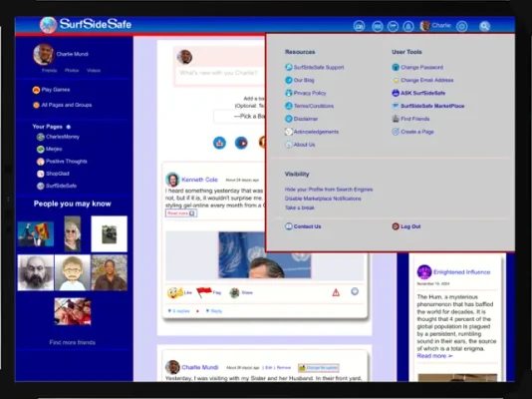Click the blue photo upload icon

coord(219,143)
